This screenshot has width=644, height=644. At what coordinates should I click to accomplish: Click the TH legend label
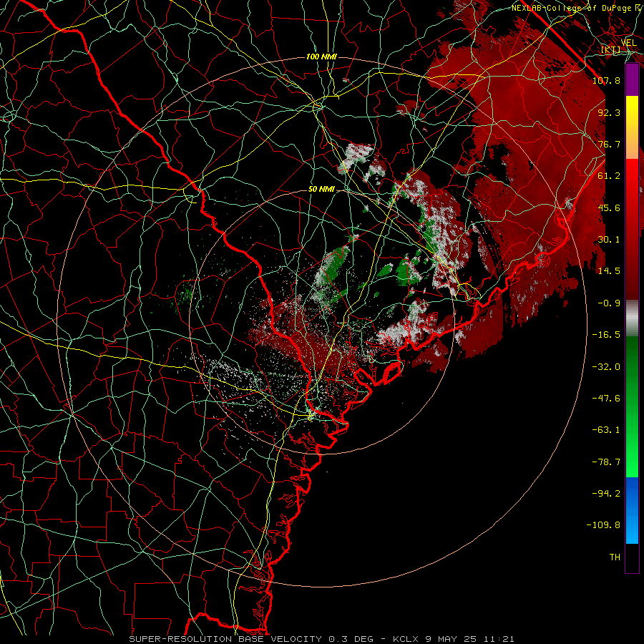[x=615, y=557]
